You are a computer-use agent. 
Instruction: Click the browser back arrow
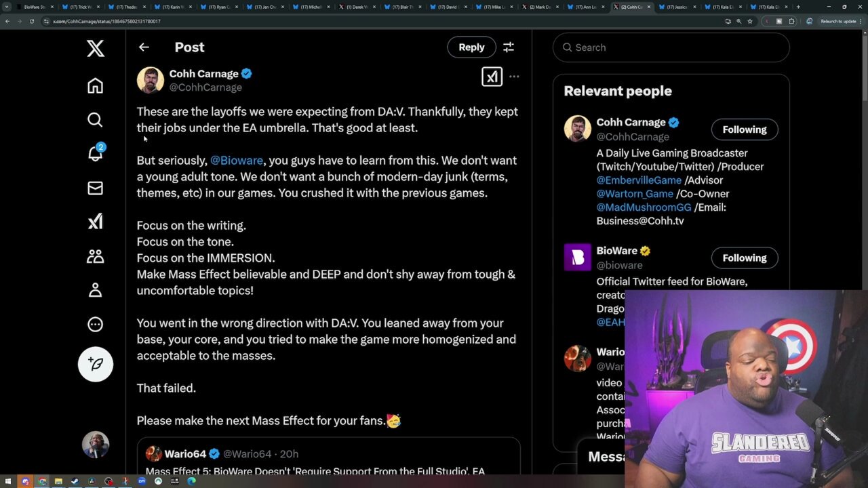(x=7, y=21)
